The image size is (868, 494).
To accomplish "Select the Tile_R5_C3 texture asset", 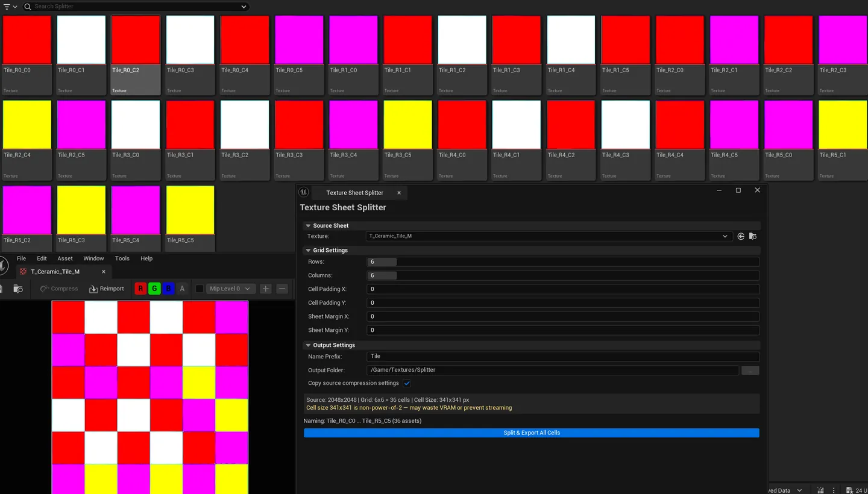I will [81, 218].
